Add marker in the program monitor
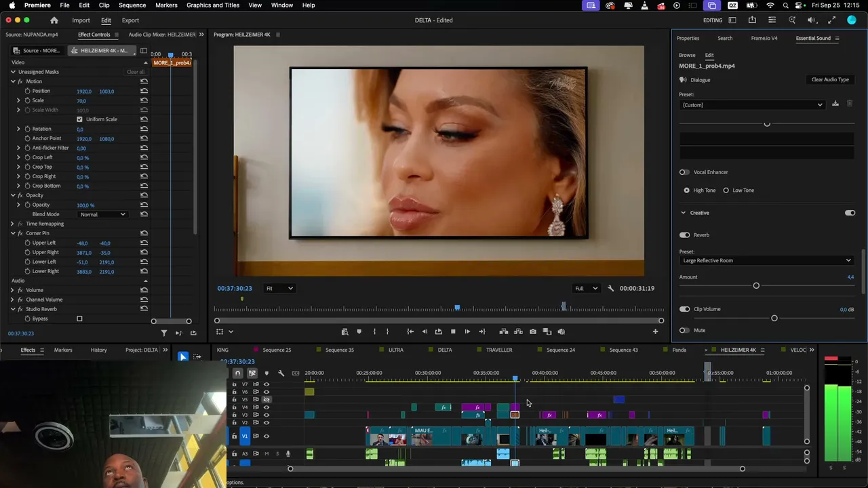The height and width of the screenshot is (488, 868). coord(359,331)
